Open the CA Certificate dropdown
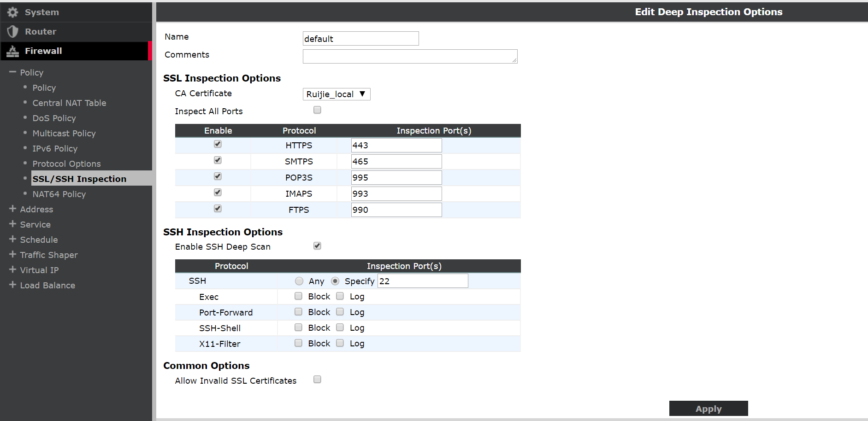Screen dimensions: 868x421 (337, 94)
